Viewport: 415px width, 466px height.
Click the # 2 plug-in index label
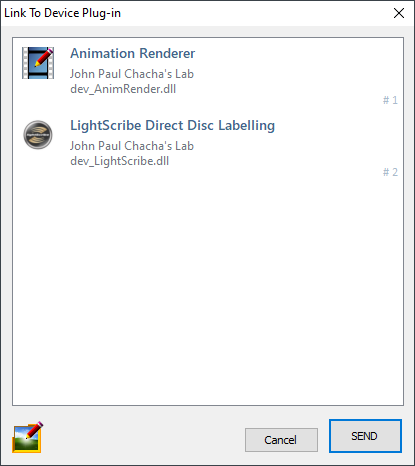pyautogui.click(x=390, y=172)
